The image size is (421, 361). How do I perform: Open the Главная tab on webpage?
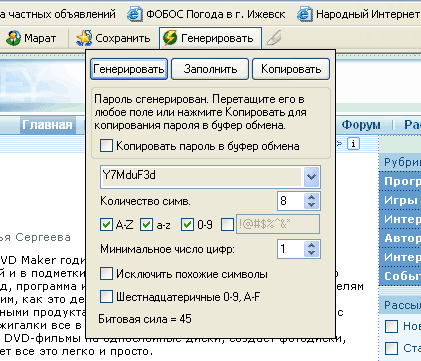tap(47, 125)
